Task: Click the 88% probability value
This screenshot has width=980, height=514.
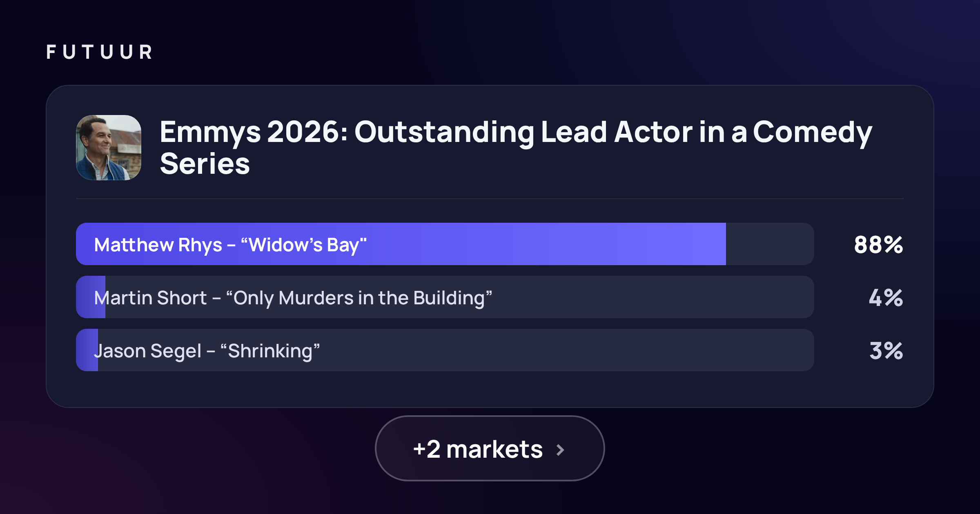Action: tap(878, 245)
